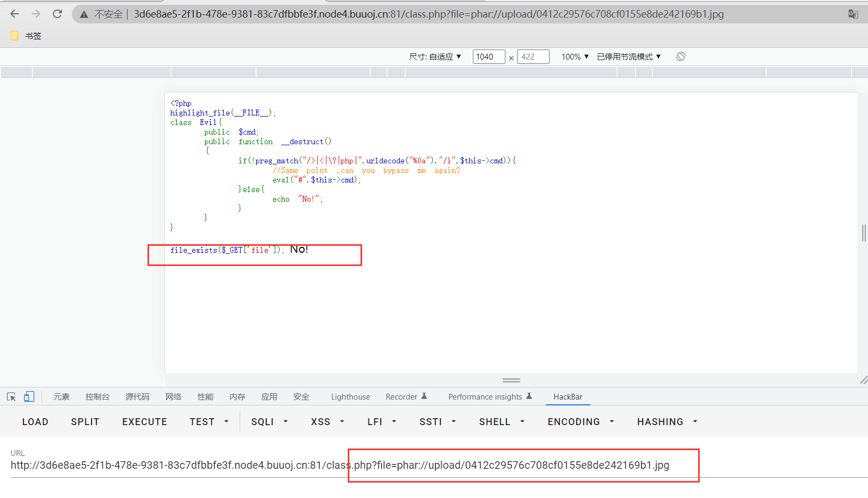Screen dimensions: 868x498
Task: Open the Lighthouse tab
Action: tap(350, 397)
